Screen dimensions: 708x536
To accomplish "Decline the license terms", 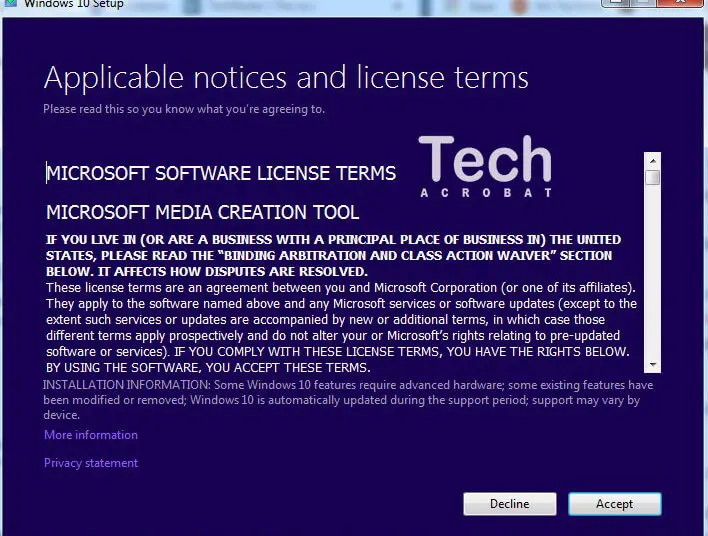I will [x=510, y=503].
